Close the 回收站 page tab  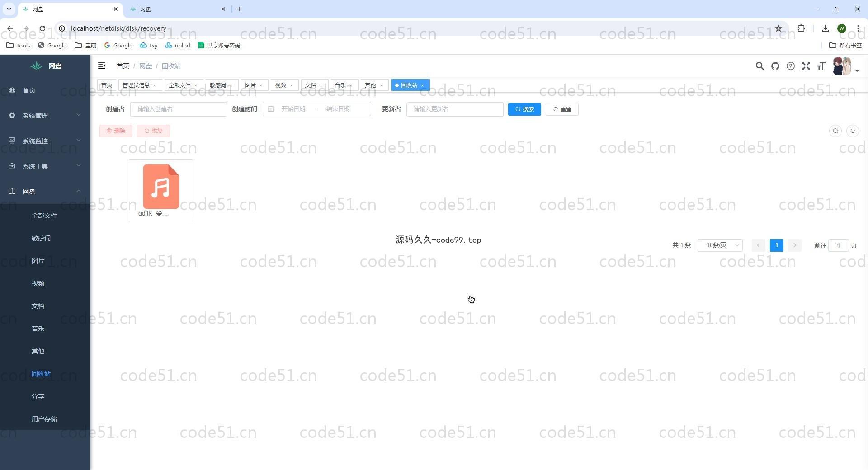coord(422,86)
